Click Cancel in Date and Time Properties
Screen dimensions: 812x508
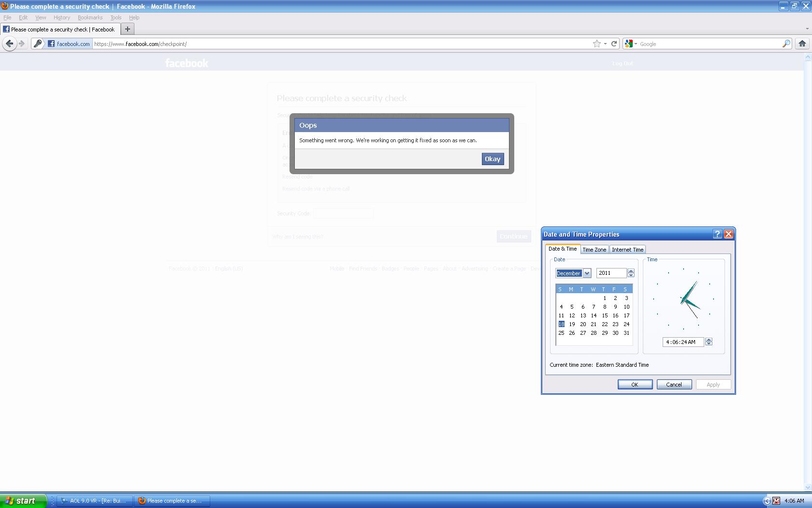674,385
